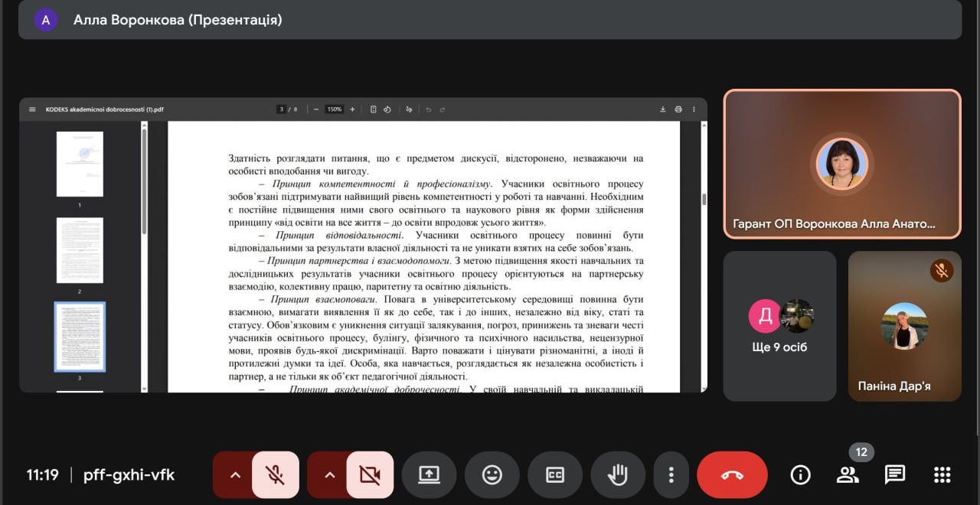980x505 pixels.
Task: Expand audio settings arrow next to microphone
Action: click(x=235, y=475)
